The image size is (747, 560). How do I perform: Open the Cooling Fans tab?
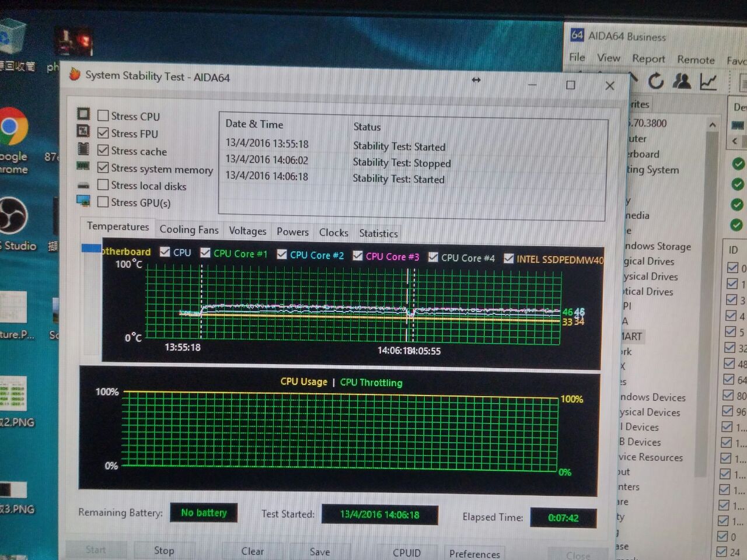[189, 230]
